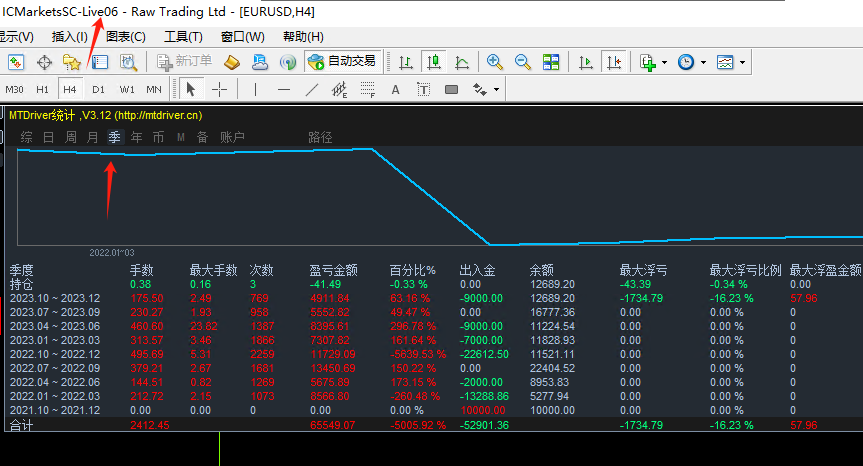This screenshot has width=863, height=466.
Task: Toggle chart shift from right border
Action: pos(614,62)
